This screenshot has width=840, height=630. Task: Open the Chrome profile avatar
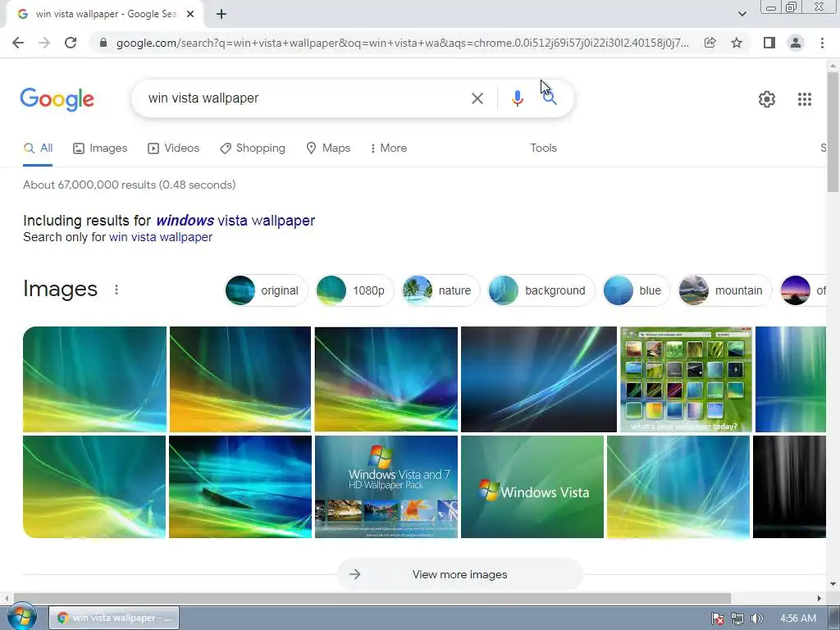coord(796,43)
